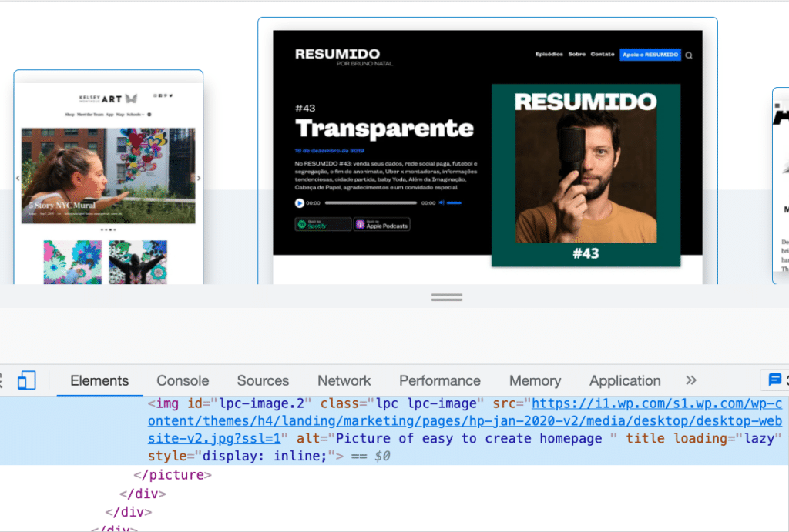
Task: Toggle the device emulation mode in DevTools
Action: (x=28, y=380)
